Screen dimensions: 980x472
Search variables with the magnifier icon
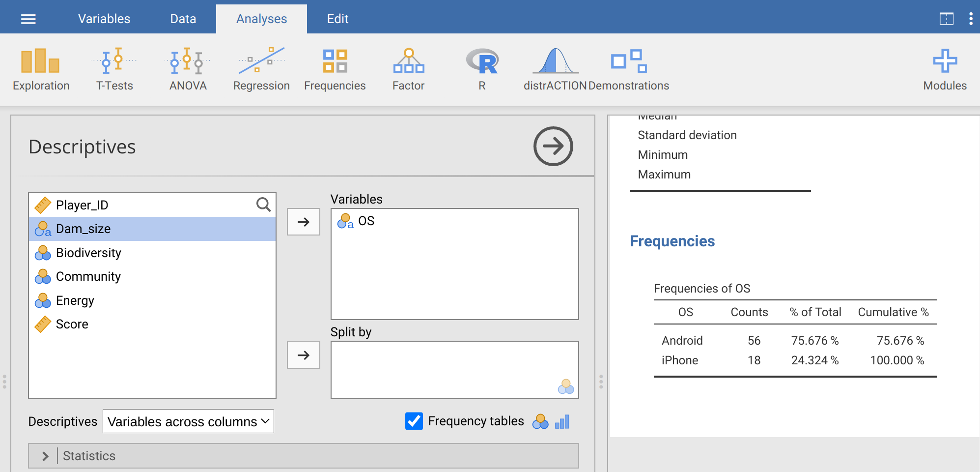[263, 205]
